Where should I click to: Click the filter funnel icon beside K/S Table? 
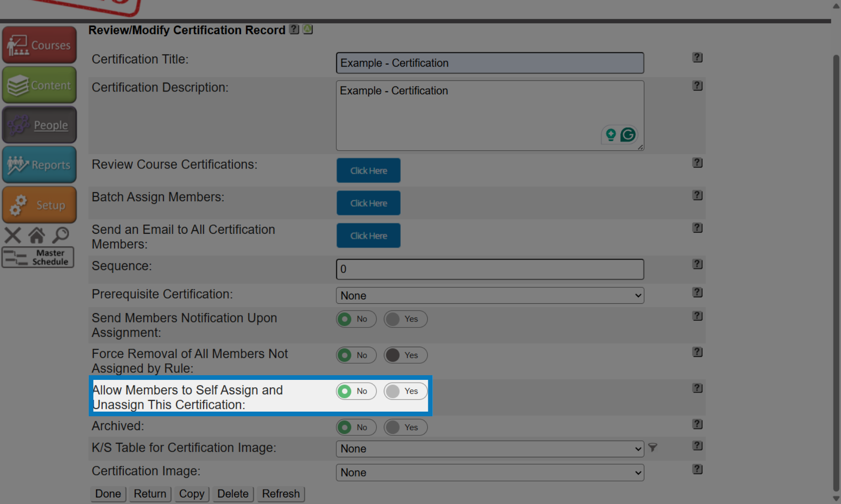click(653, 448)
